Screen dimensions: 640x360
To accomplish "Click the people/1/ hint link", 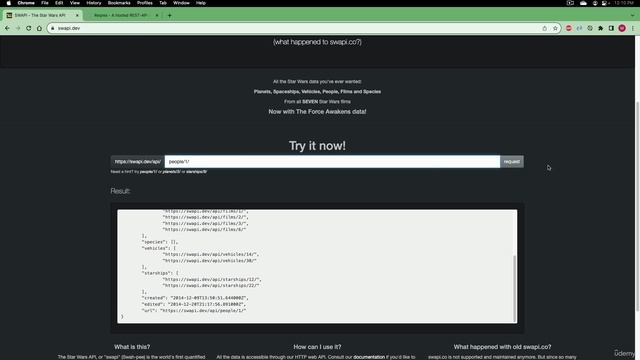I will pyautogui.click(x=149, y=172).
